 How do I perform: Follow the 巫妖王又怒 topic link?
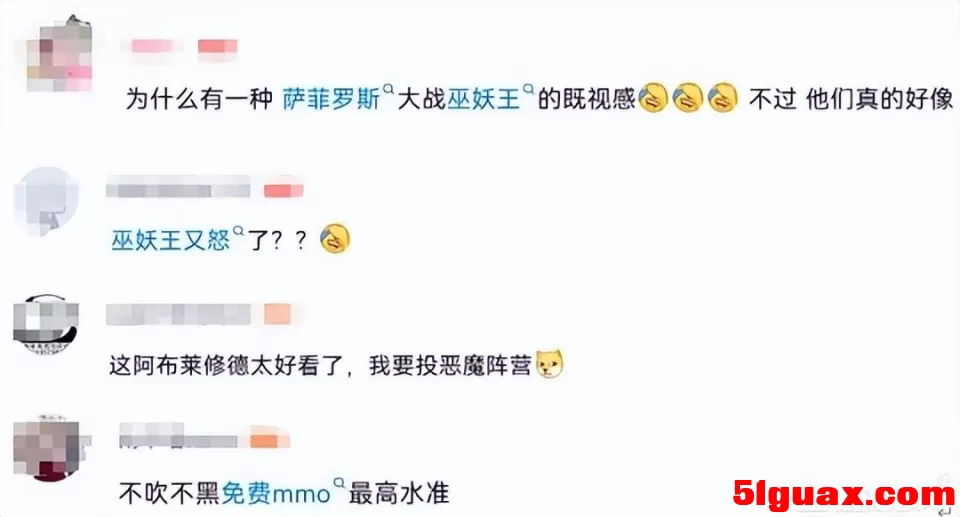tap(171, 240)
